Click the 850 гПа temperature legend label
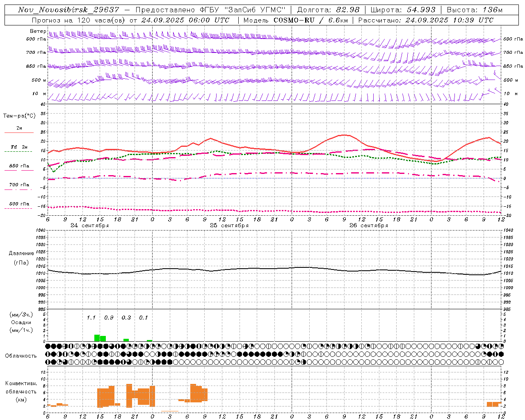 point(19,166)
